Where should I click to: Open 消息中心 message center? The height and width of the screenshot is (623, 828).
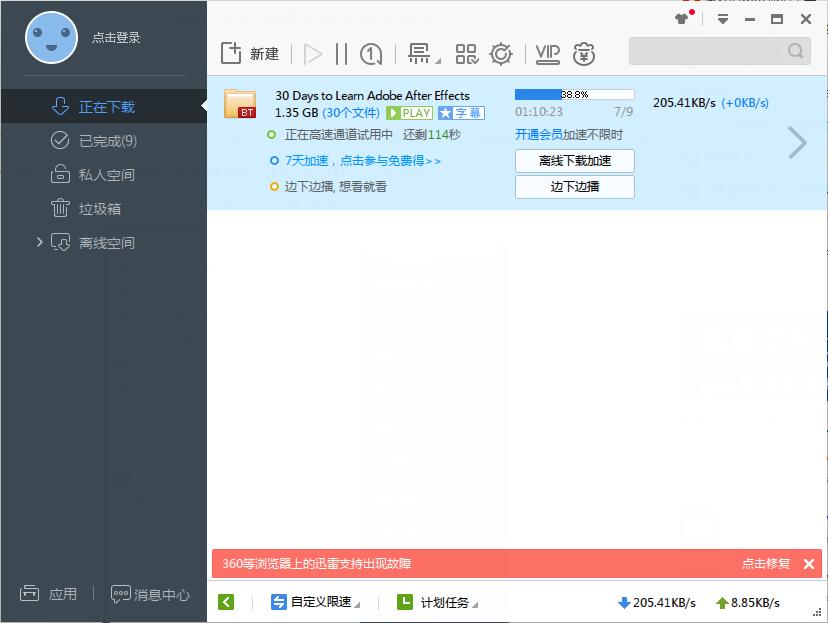pos(150,594)
